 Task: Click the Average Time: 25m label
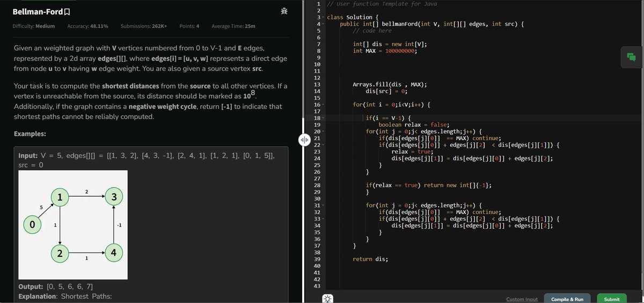click(x=233, y=26)
